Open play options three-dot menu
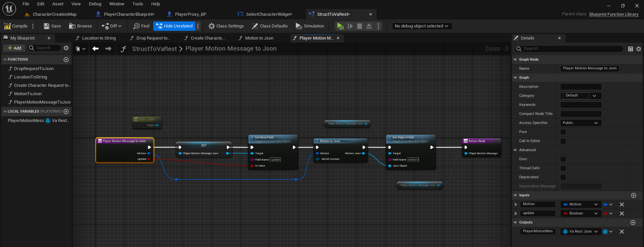 378,26
